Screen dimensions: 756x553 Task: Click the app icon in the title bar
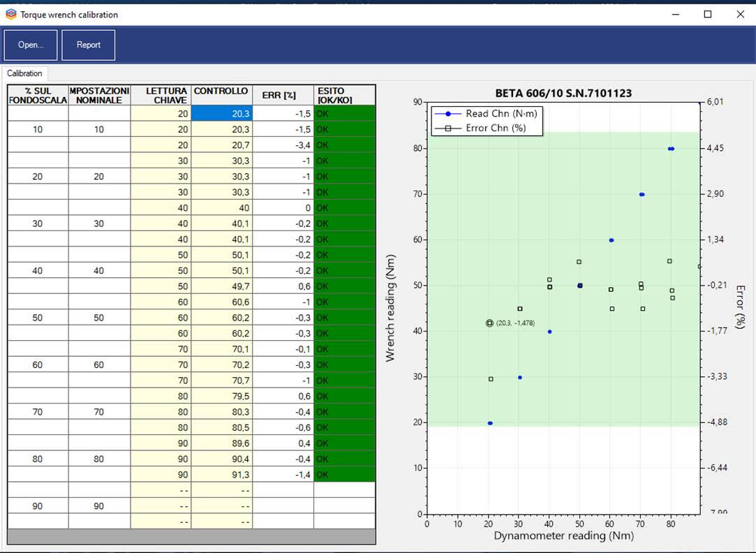point(10,14)
